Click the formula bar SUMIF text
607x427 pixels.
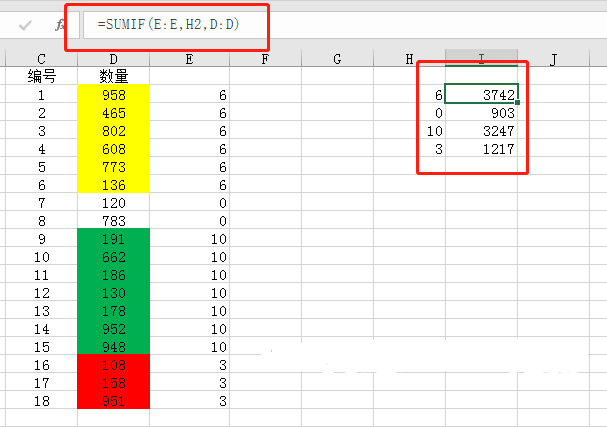point(168,24)
